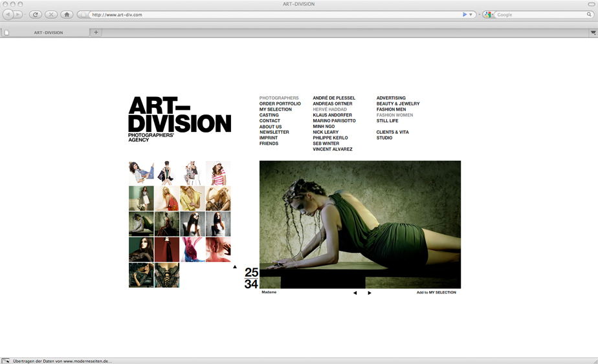Viewport: 598px width, 364px height.
Task: Click the browser forward arrow button
Action: [x=18, y=14]
